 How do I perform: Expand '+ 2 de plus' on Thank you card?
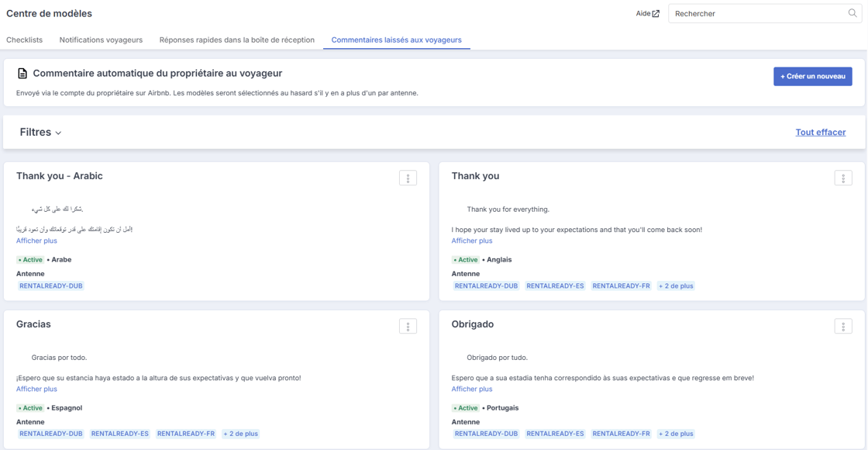[676, 286]
